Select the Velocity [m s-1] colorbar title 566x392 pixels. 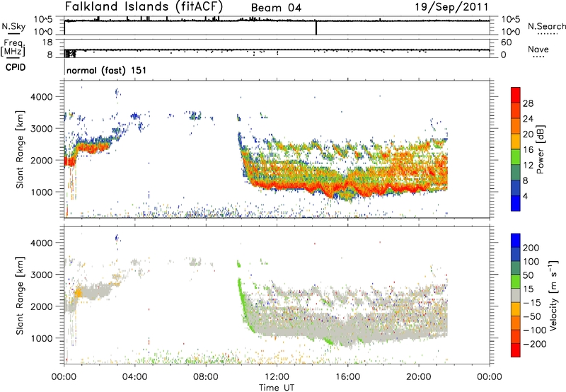pyautogui.click(x=553, y=295)
